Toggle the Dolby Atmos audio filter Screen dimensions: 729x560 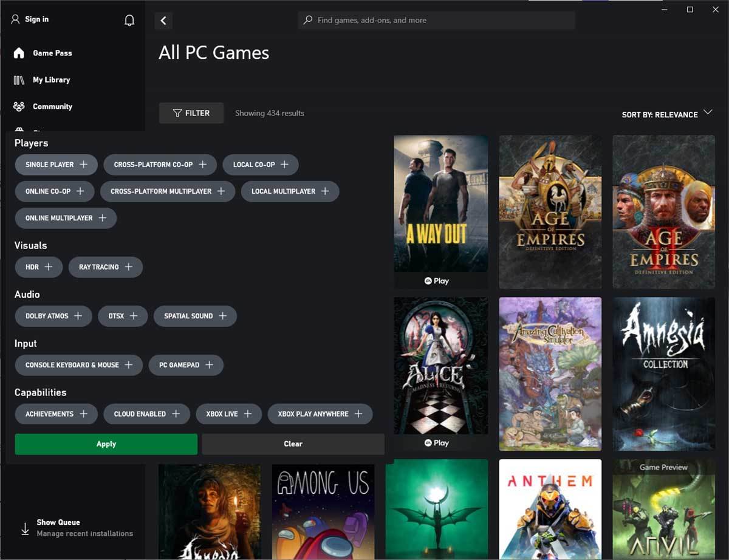click(53, 316)
